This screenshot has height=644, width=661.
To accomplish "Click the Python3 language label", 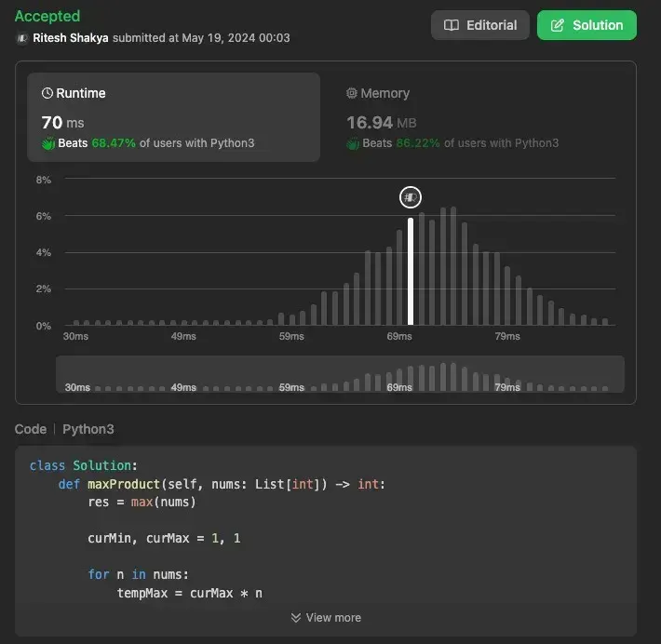I will [x=88, y=429].
